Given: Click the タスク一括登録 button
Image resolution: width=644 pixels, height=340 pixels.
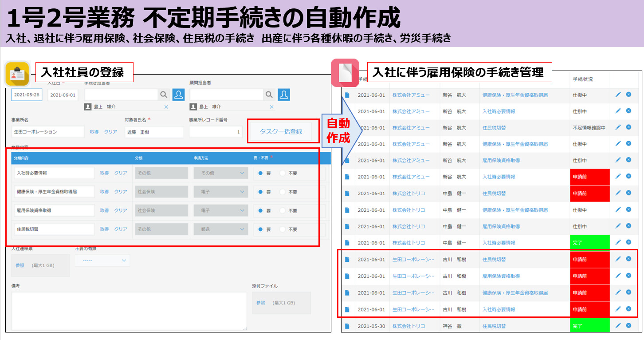Looking at the screenshot, I should tap(281, 131).
